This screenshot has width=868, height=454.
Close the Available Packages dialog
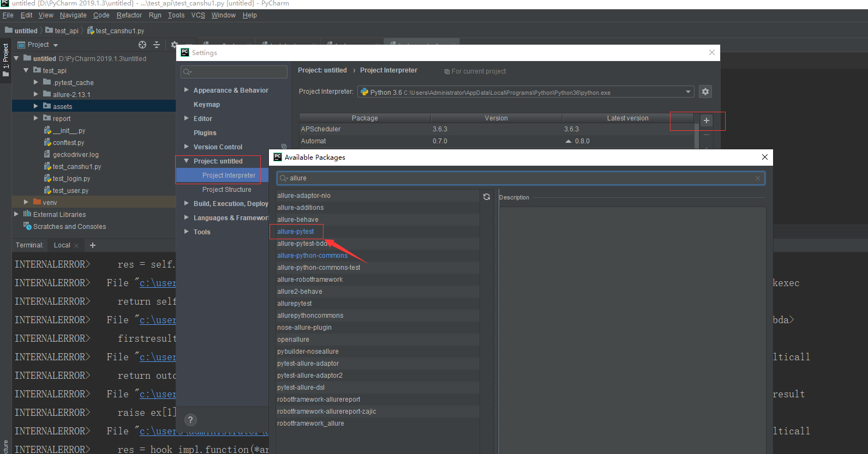(765, 157)
